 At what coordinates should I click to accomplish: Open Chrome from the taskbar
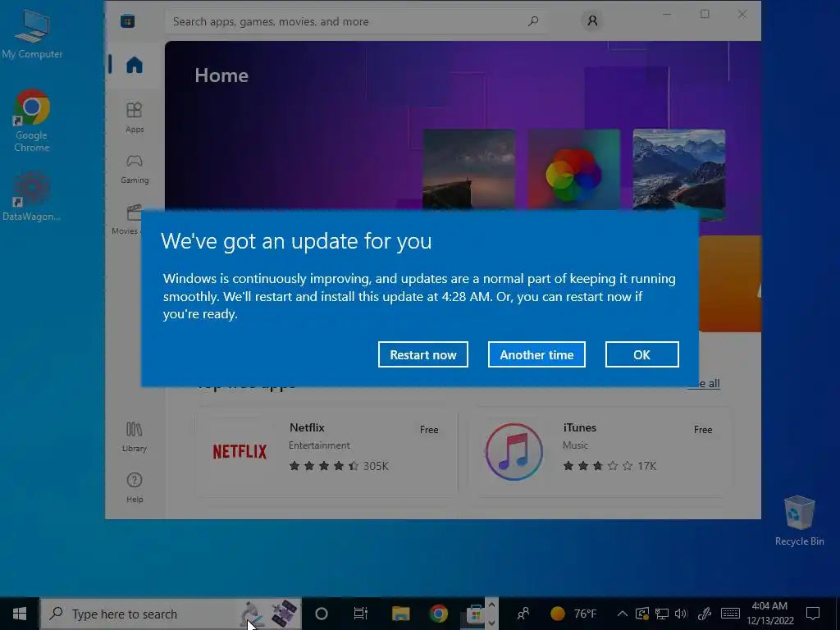click(439, 614)
